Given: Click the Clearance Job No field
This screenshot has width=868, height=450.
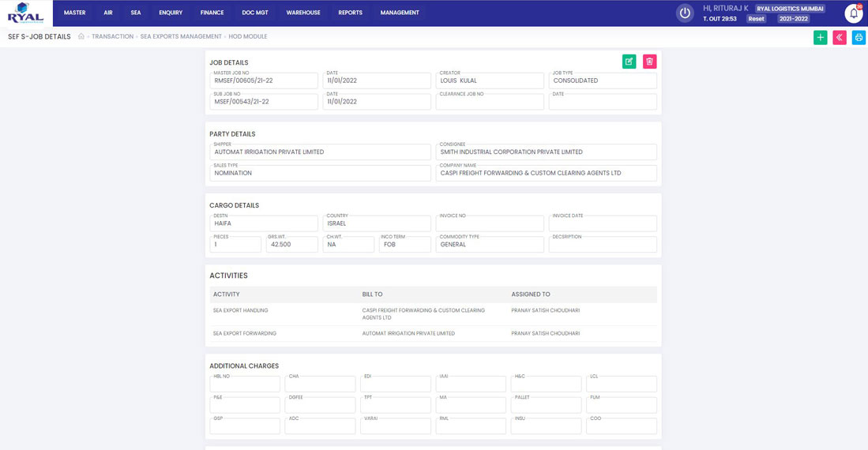Looking at the screenshot, I should pyautogui.click(x=490, y=102).
